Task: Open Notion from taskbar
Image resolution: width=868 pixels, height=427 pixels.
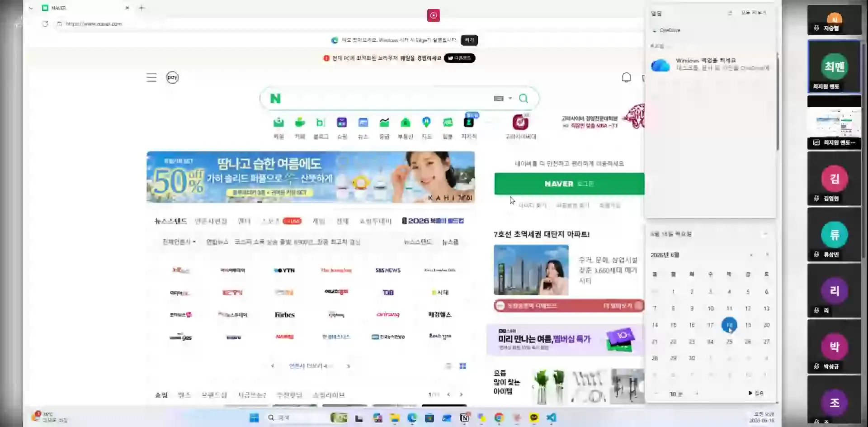Action: [x=464, y=418]
